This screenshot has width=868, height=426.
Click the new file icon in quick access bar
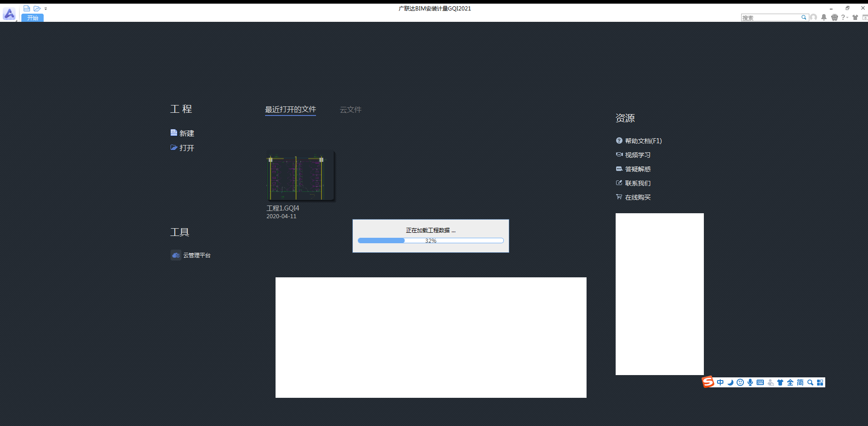pos(27,8)
